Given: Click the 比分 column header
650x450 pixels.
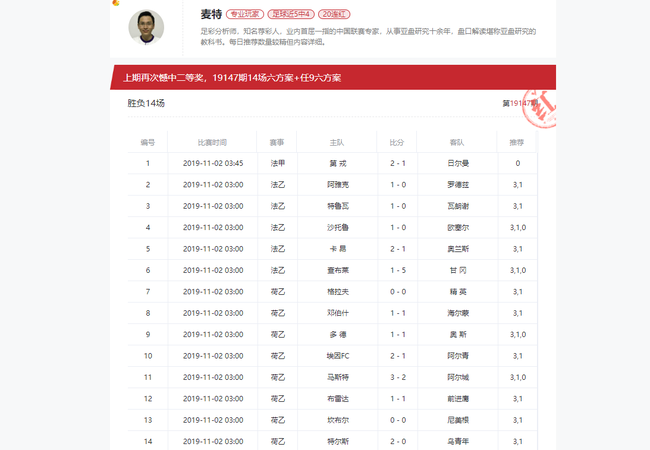Looking at the screenshot, I should click(x=397, y=143).
